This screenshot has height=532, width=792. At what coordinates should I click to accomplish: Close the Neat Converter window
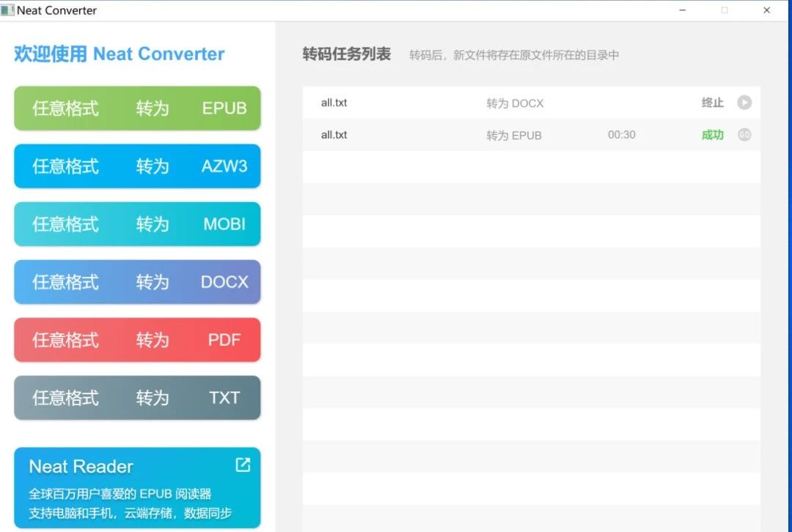tap(766, 10)
